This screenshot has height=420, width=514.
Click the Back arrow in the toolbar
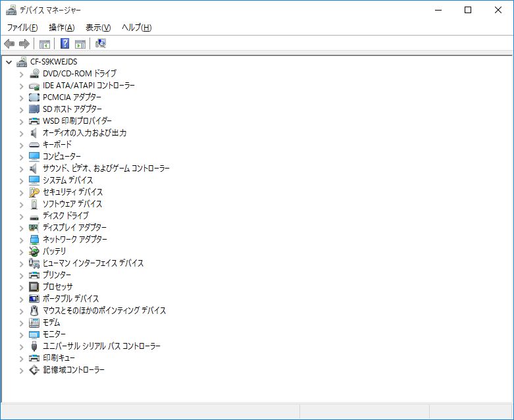[x=9, y=43]
